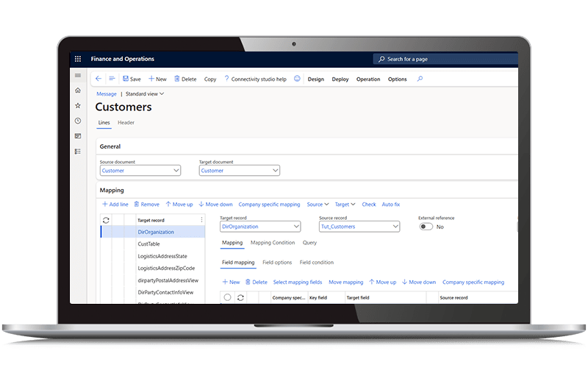Open Modules list icon in sidebar
This screenshot has width=588, height=373.
[78, 152]
